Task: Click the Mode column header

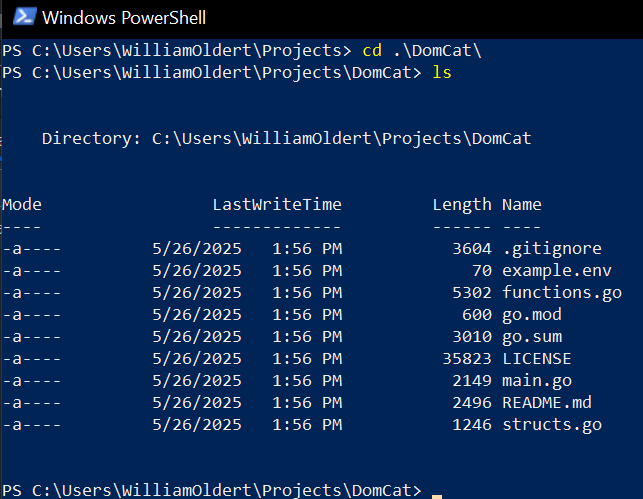Action: (22, 204)
